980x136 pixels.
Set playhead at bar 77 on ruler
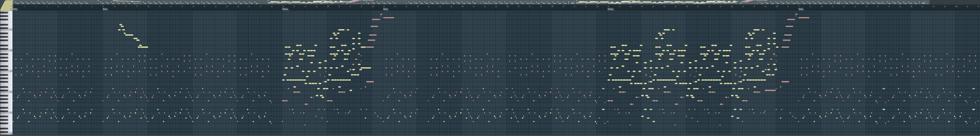click(867, 6)
